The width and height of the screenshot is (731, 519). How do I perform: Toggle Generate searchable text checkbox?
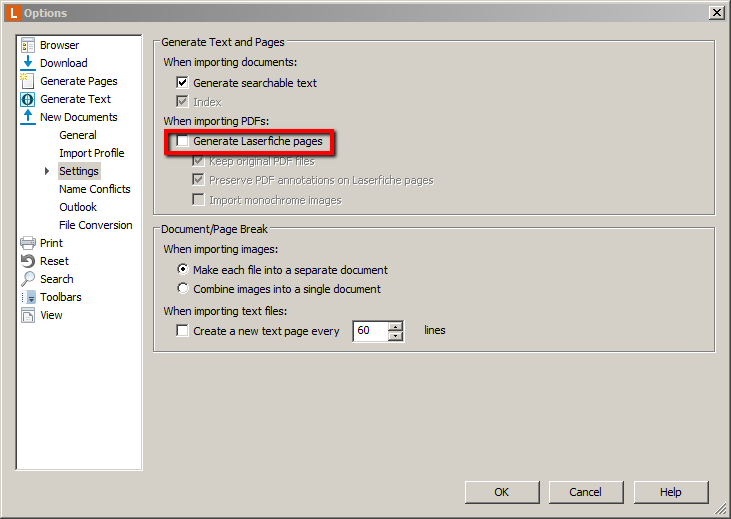click(182, 83)
